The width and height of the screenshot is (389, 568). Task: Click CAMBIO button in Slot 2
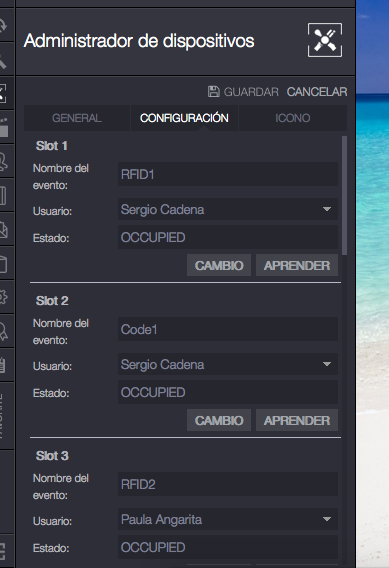point(219,420)
